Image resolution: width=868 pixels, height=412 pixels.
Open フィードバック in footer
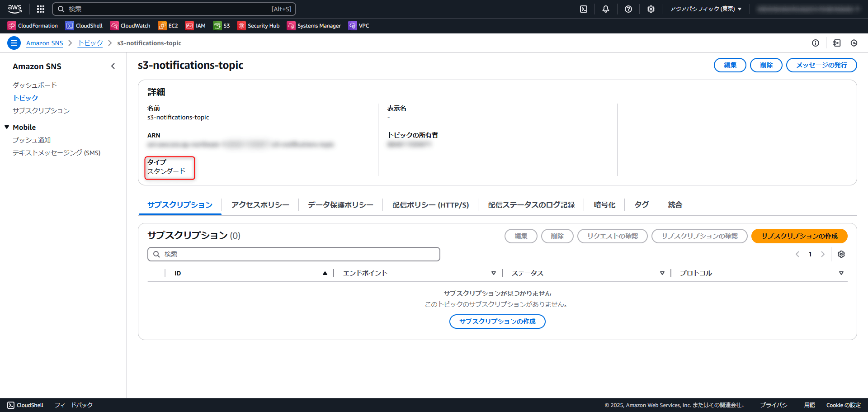coord(74,405)
